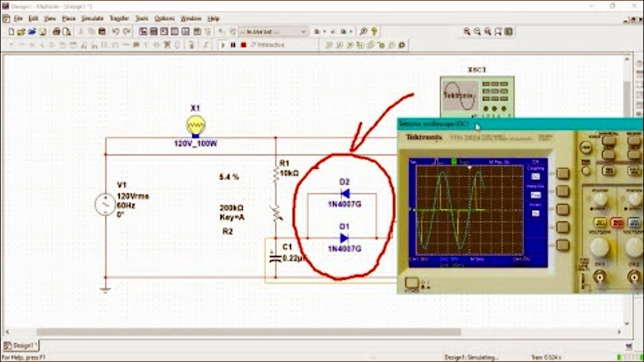Viewport: 644px width, 362px height.
Task: Select capacitor C1 on the schematic
Action: click(275, 257)
